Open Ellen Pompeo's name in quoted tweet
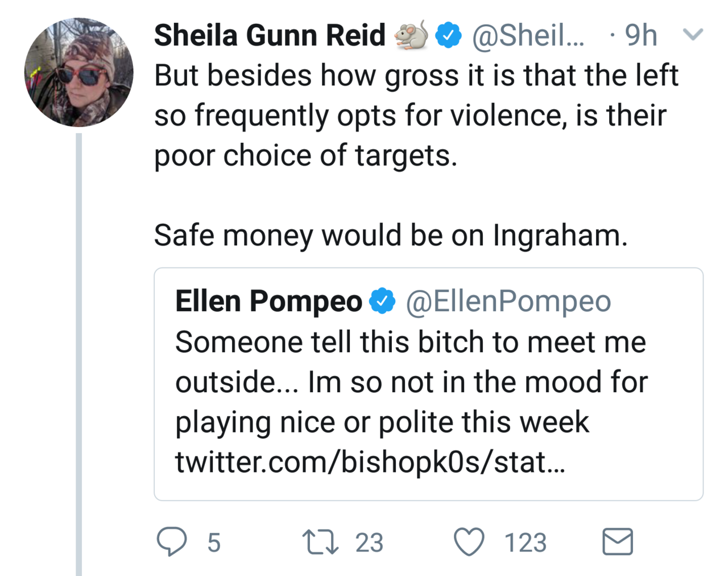Viewport: 728px width, 576px height. (x=268, y=301)
